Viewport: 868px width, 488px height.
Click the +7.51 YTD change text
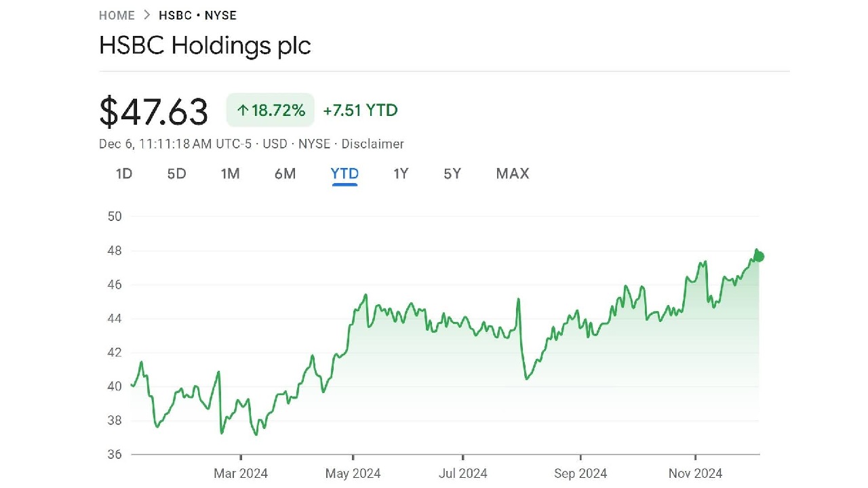pyautogui.click(x=360, y=110)
